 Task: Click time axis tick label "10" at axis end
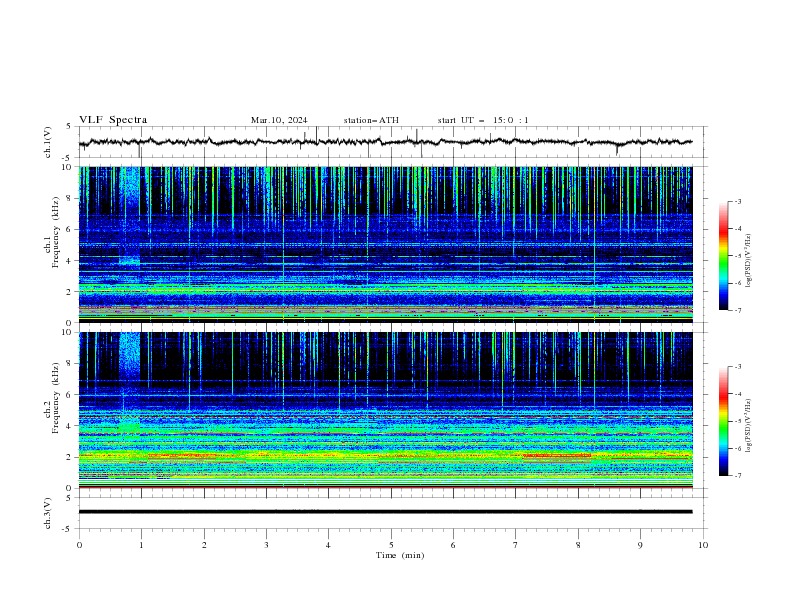pos(703,545)
